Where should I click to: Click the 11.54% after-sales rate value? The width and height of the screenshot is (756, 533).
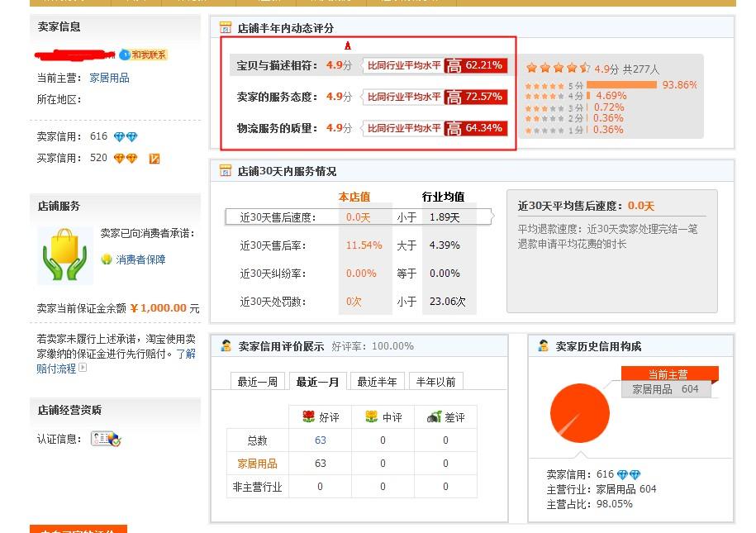click(364, 245)
